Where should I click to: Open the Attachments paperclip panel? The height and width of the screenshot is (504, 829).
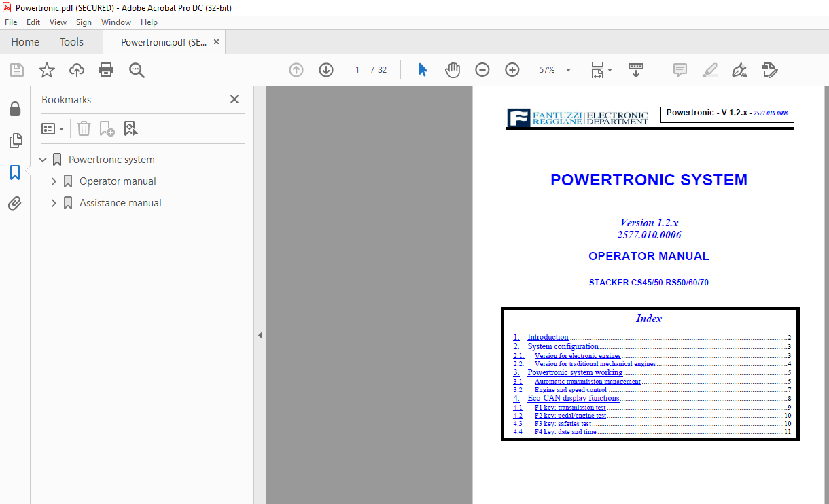pos(15,203)
